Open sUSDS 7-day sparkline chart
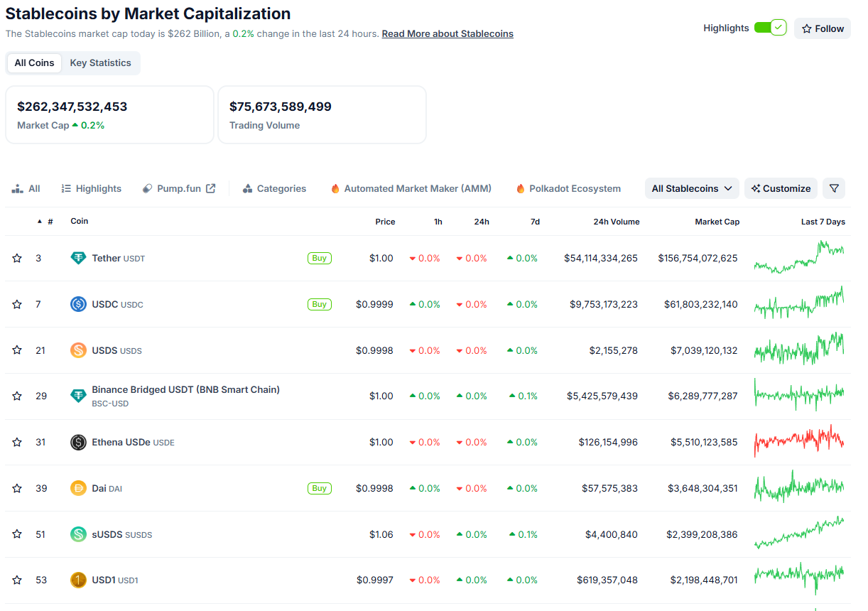 coord(799,533)
